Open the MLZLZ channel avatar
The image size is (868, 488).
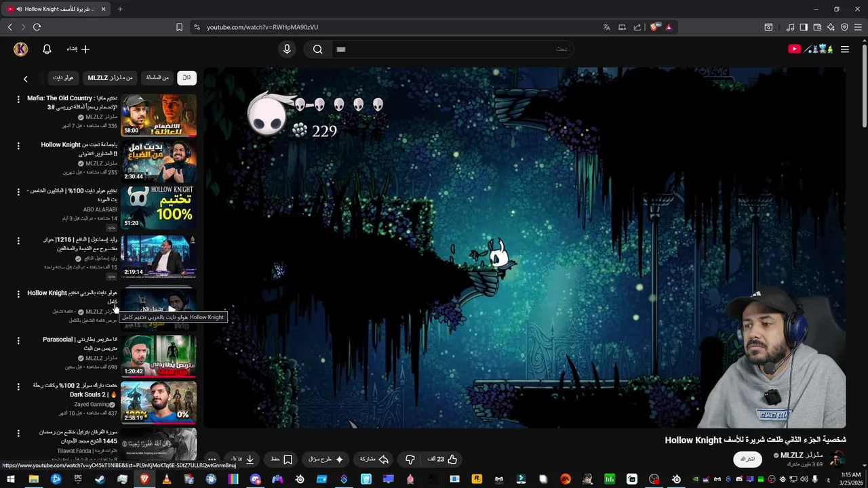pyautogui.click(x=838, y=459)
